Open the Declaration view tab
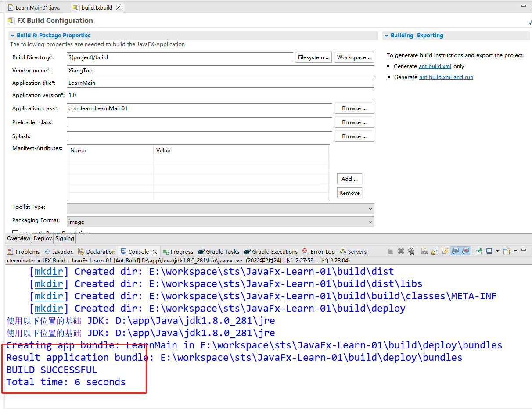This screenshot has width=532, height=409. point(97,251)
